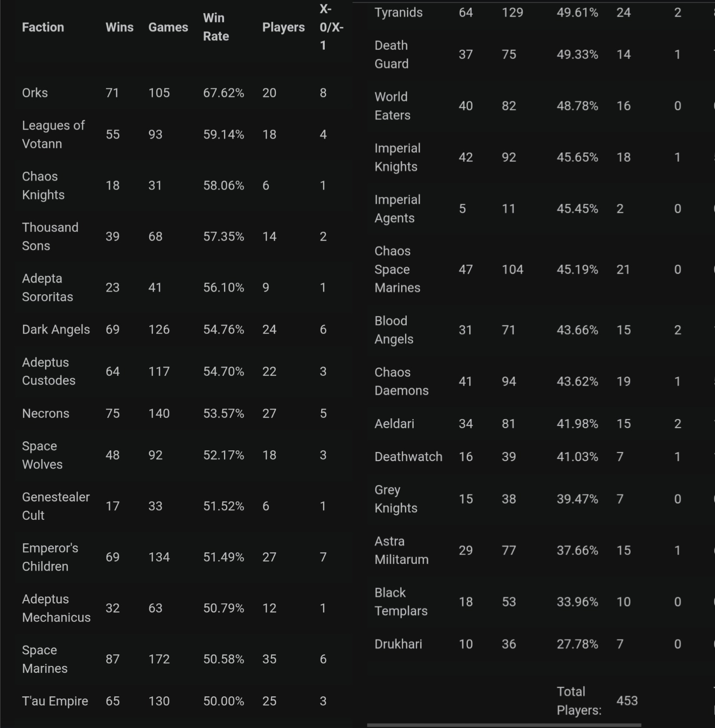This screenshot has width=715, height=728.
Task: Click the horizontal scrollbar below the table
Action: click(504, 725)
